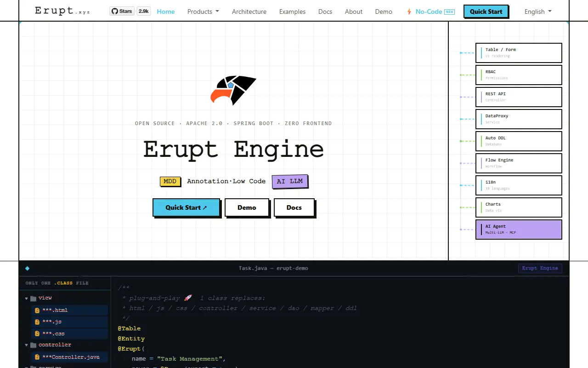Click the blue diamond icon in the code editor header
This screenshot has width=588, height=368.
[x=27, y=268]
